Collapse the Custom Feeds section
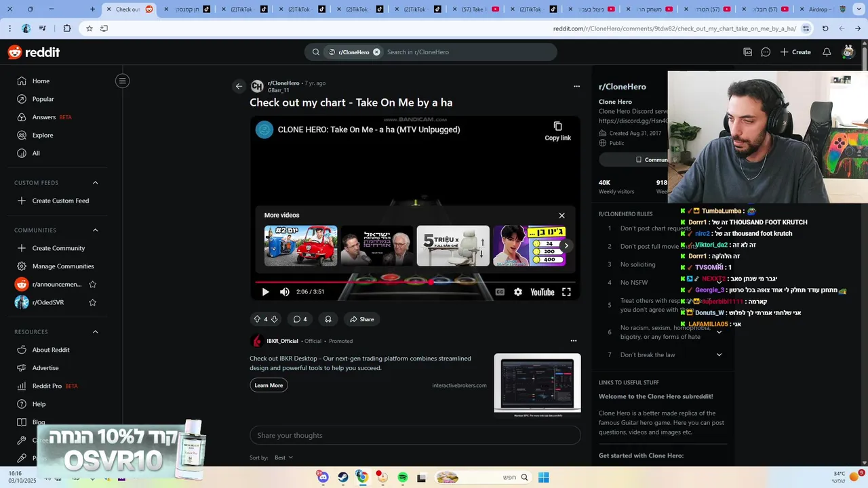Viewport: 868px width, 488px height. pyautogui.click(x=95, y=183)
